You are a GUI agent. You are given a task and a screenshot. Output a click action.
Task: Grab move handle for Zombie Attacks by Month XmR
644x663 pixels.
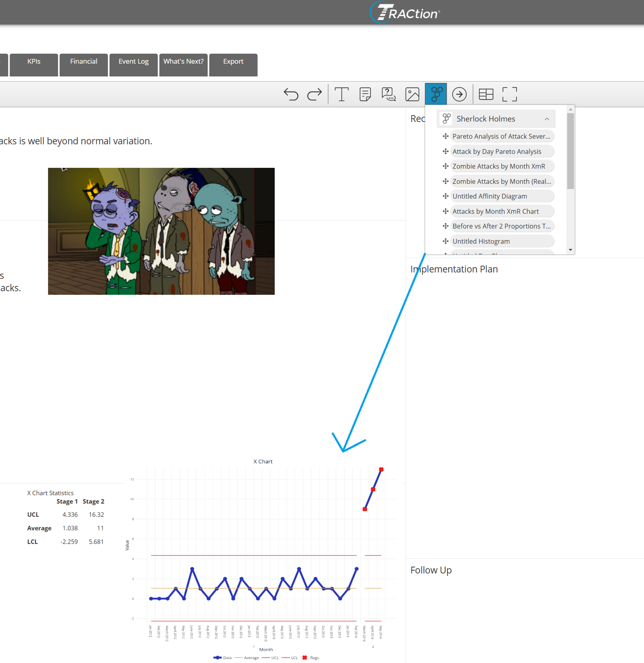point(445,166)
